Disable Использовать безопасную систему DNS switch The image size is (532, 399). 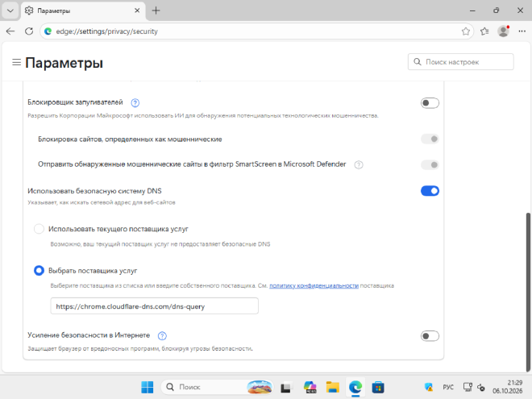tap(430, 191)
